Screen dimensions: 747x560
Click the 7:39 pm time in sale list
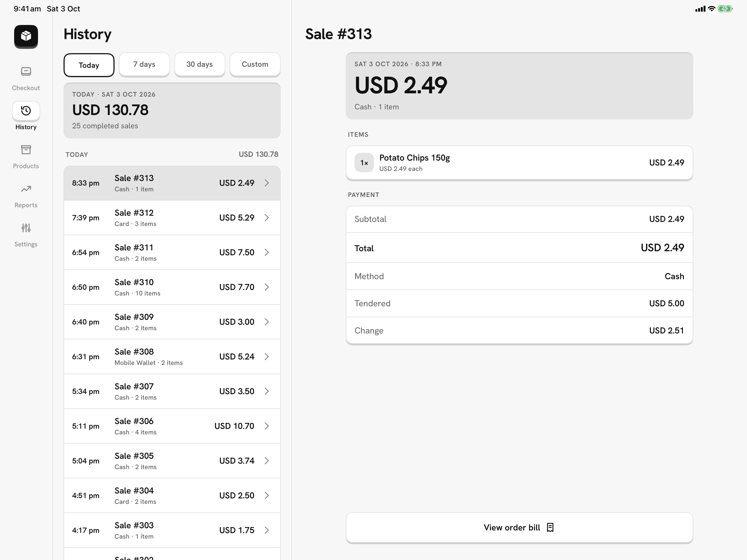point(86,218)
